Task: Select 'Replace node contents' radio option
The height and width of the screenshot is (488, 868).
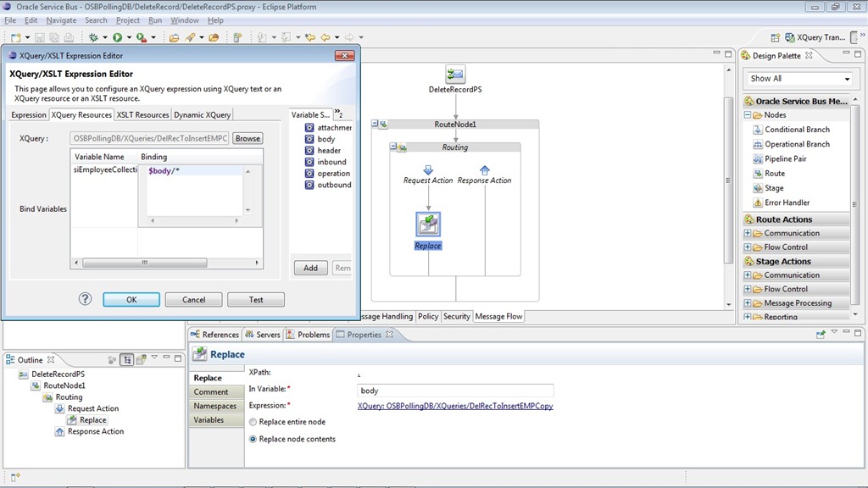Action: 253,439
